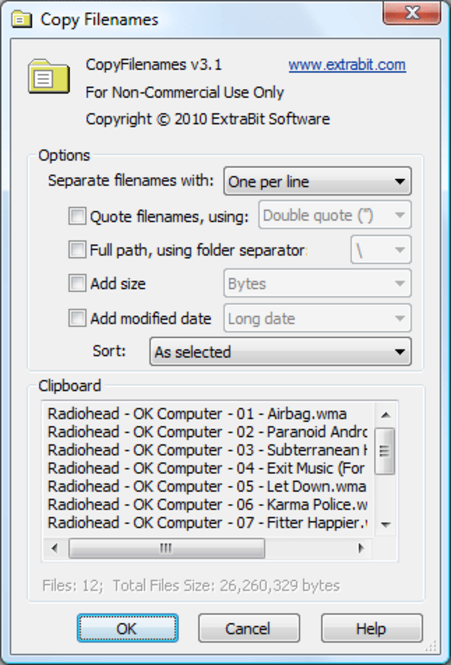Click the large CopyFilenames folder icon
Image resolution: width=451 pixels, height=665 pixels.
click(49, 77)
